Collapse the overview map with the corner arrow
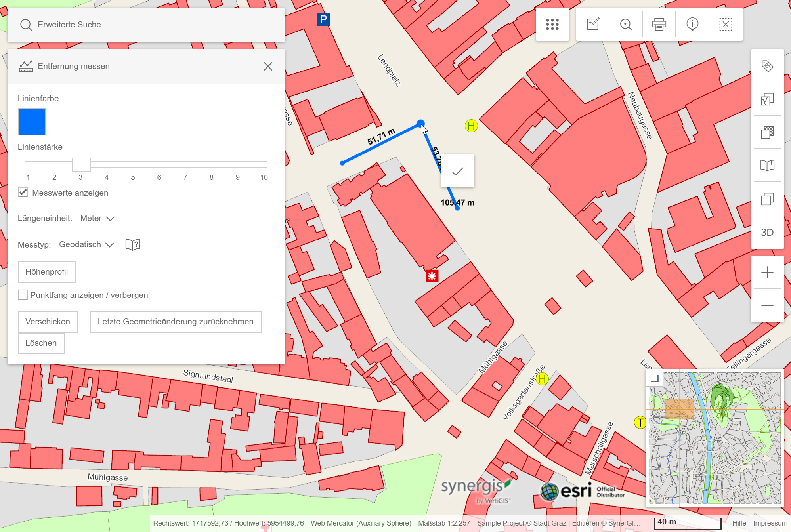 click(655, 378)
